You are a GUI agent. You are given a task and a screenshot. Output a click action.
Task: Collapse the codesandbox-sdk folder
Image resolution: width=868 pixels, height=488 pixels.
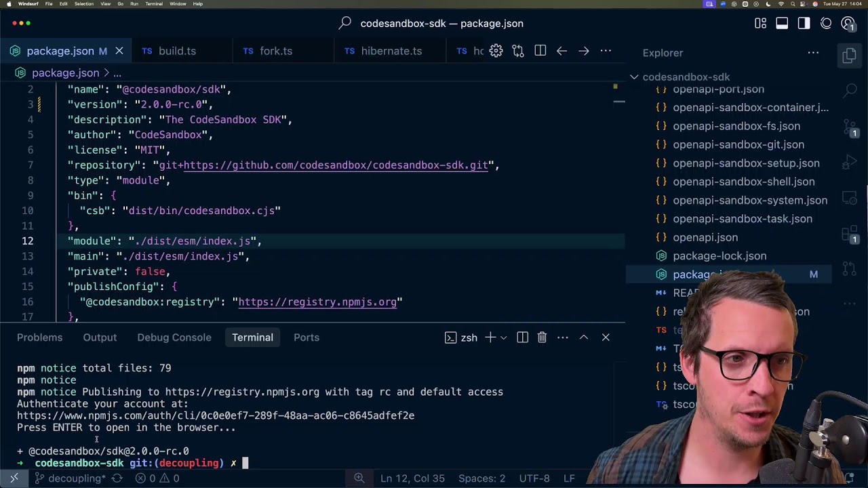coord(685,77)
